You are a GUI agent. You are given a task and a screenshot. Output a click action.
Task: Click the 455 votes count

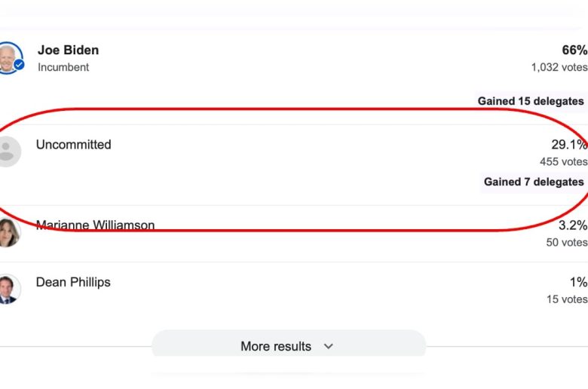click(x=563, y=161)
